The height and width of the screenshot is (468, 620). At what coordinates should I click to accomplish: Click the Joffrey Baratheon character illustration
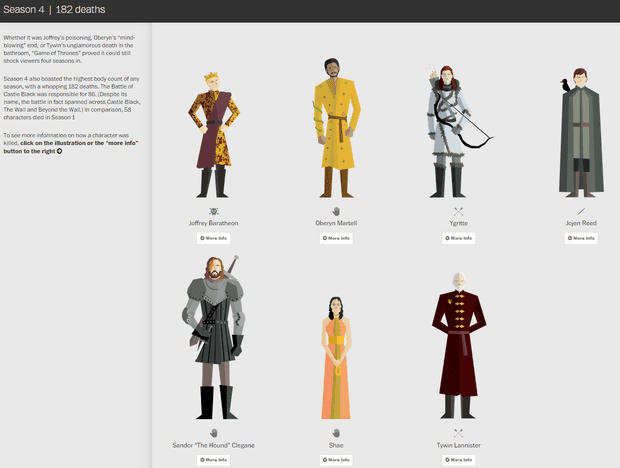pyautogui.click(x=213, y=130)
